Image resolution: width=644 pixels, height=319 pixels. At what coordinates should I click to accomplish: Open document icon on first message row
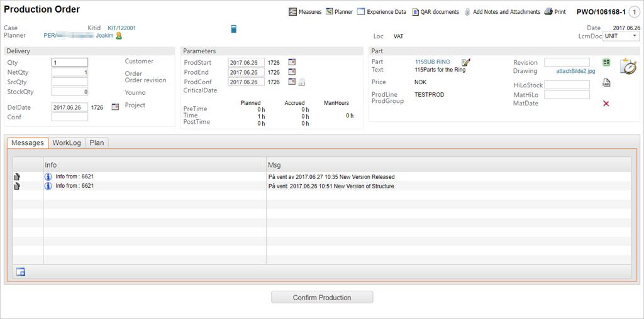click(x=17, y=177)
